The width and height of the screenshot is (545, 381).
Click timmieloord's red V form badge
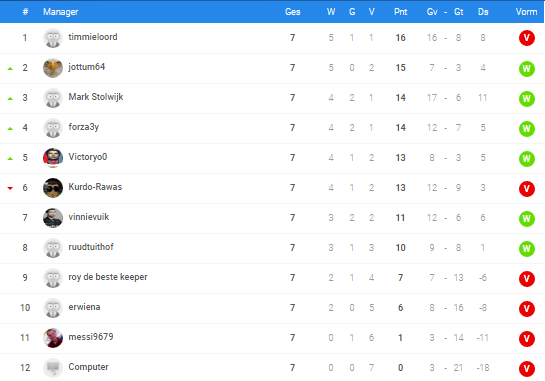[x=527, y=38]
